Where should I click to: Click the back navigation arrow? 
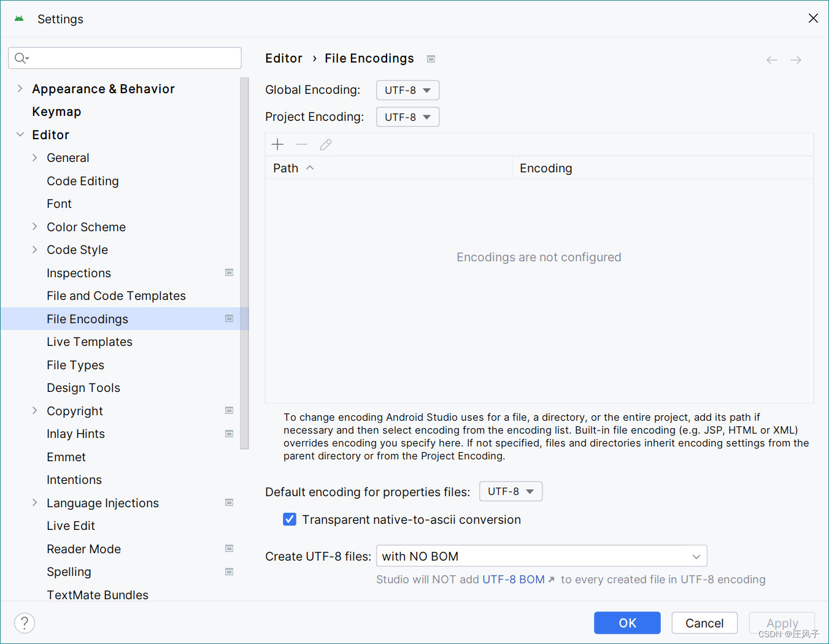pos(772,59)
